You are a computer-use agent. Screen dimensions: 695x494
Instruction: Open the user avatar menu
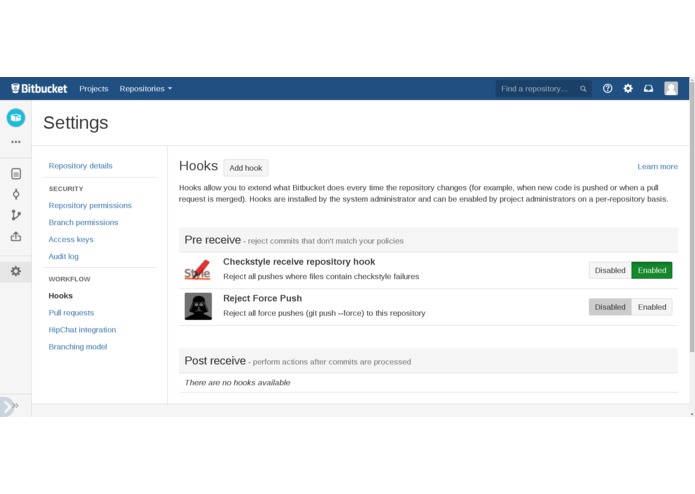[671, 89]
